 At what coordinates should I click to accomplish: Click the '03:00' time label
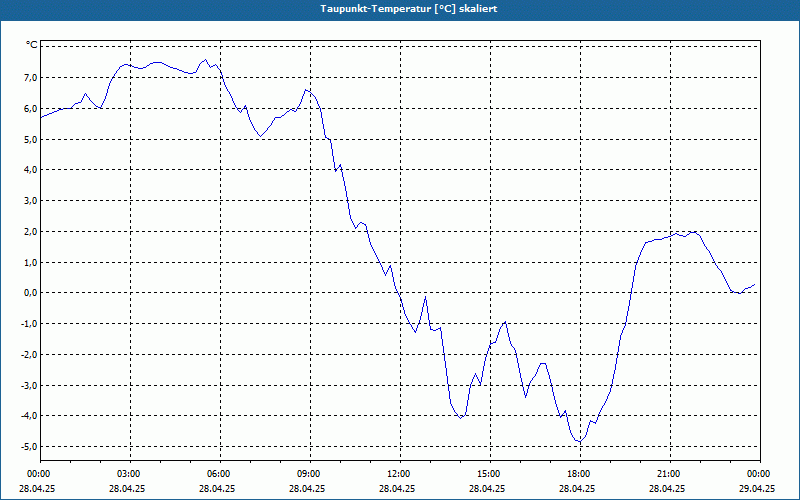130,474
